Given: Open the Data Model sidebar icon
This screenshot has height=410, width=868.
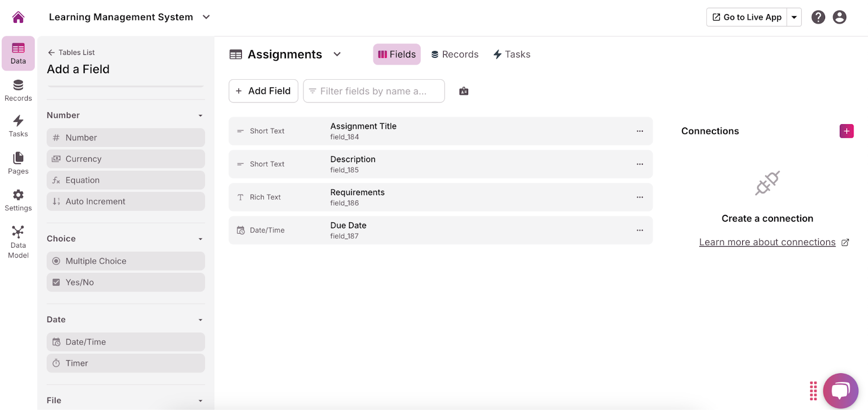Looking at the screenshot, I should pyautogui.click(x=18, y=242).
